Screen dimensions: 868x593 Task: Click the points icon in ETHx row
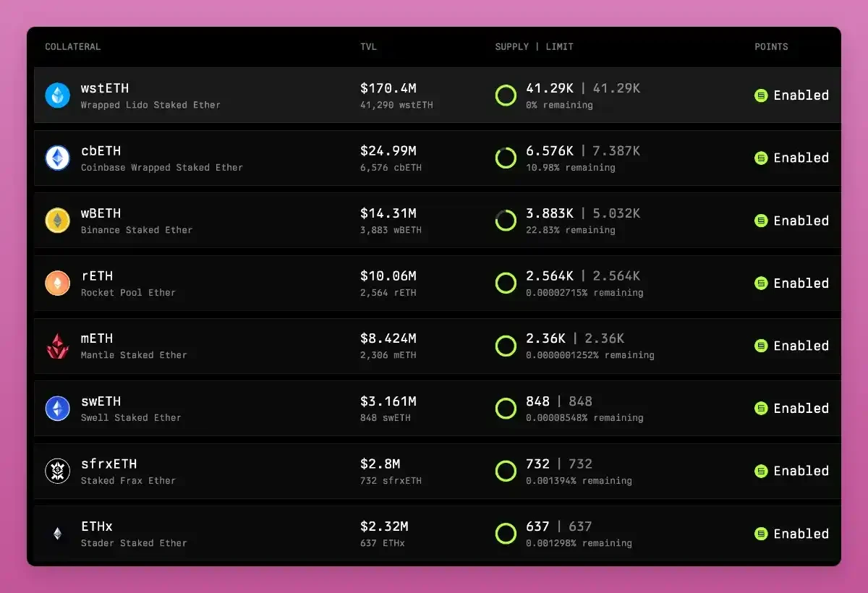761,534
